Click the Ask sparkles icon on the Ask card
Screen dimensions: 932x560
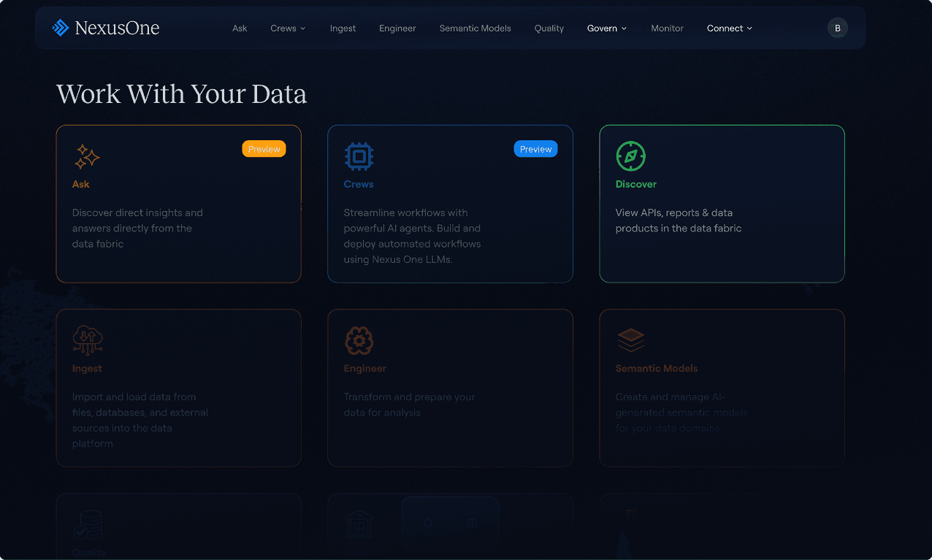pyautogui.click(x=86, y=156)
